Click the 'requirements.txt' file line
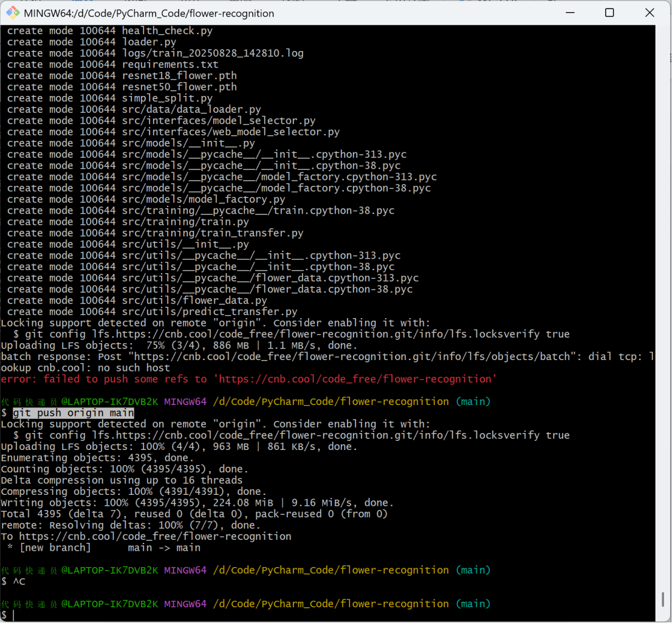The width and height of the screenshot is (672, 623). [x=170, y=64]
